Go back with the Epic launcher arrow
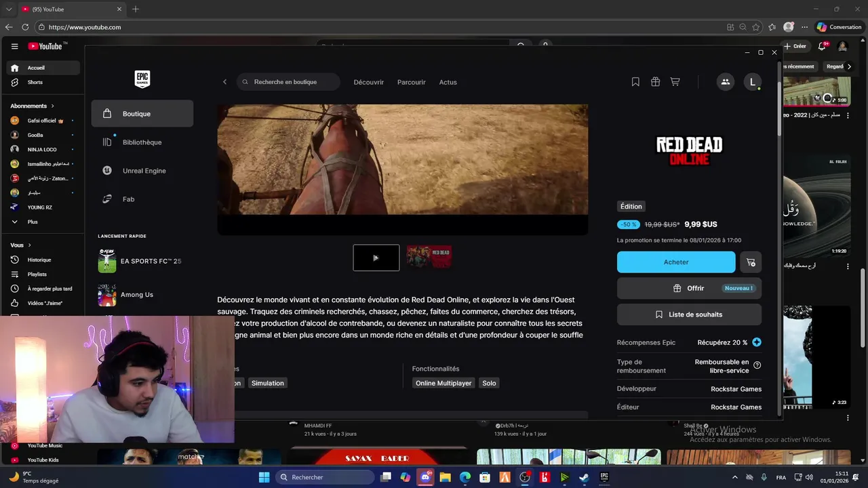868x488 pixels. pyautogui.click(x=225, y=82)
